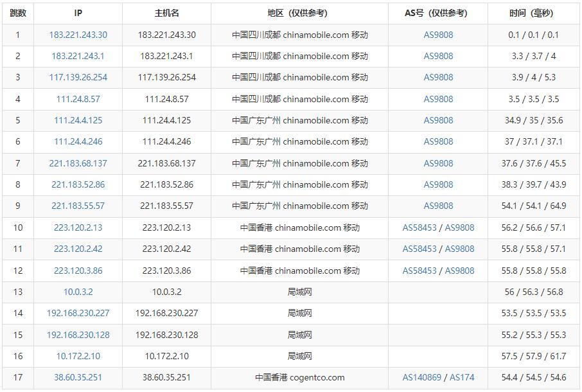Open IP link 38.60.35.251
Viewport: 582px width, 392px height.
tap(78, 377)
